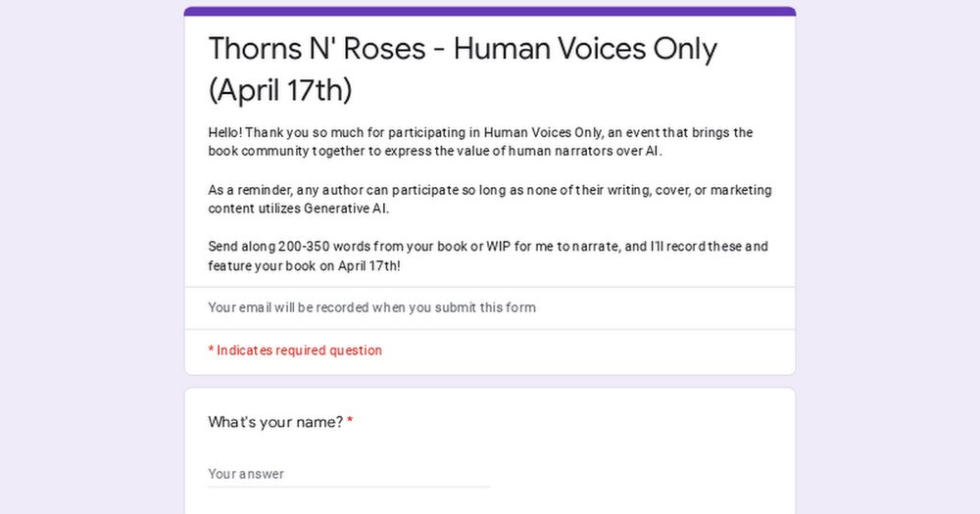Click the "Indicates required question" red text
The height and width of the screenshot is (514, 980).
[x=299, y=350]
